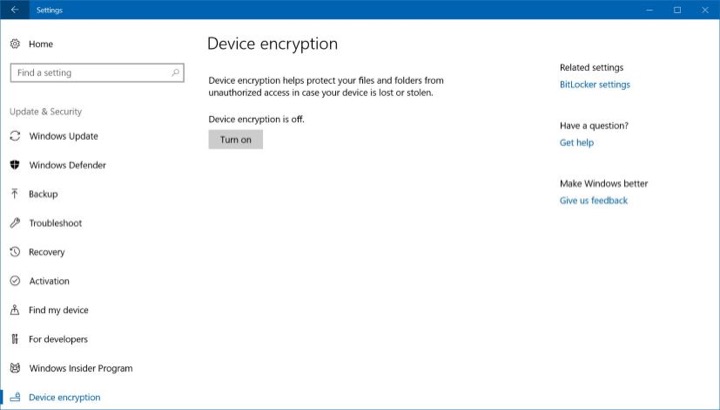This screenshot has height=410, width=720.
Task: Open the Get help link
Action: tap(577, 143)
